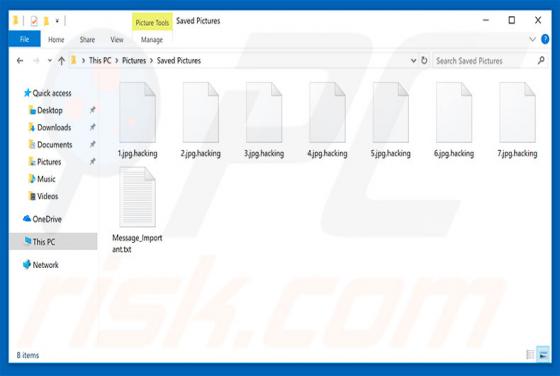The height and width of the screenshot is (376, 560).
Task: Open Downloads in navigation pane
Action: click(x=54, y=127)
